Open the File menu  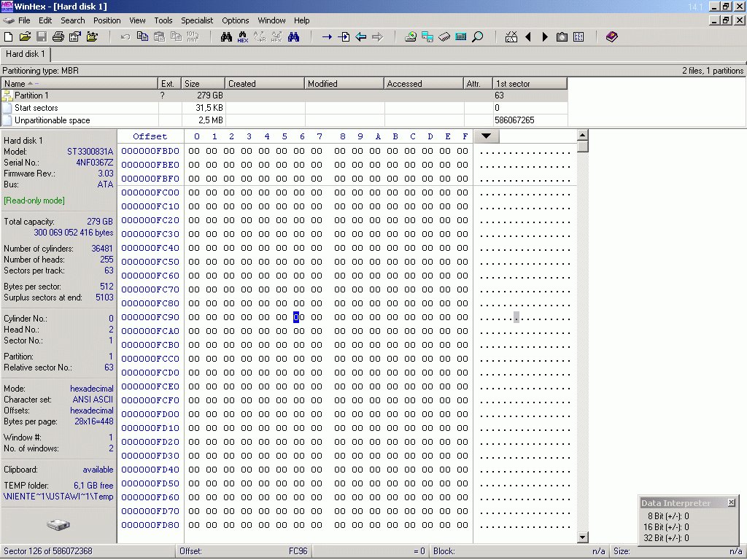click(x=24, y=20)
